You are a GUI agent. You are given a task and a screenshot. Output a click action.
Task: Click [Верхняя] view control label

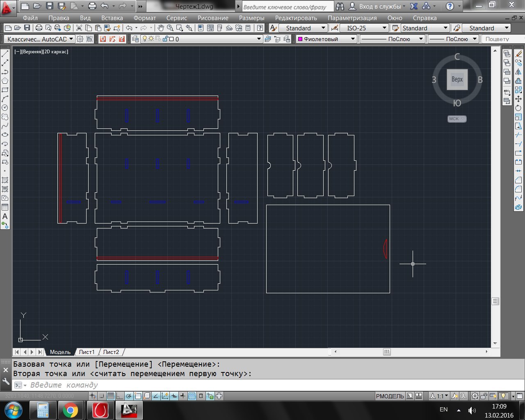pos(31,52)
